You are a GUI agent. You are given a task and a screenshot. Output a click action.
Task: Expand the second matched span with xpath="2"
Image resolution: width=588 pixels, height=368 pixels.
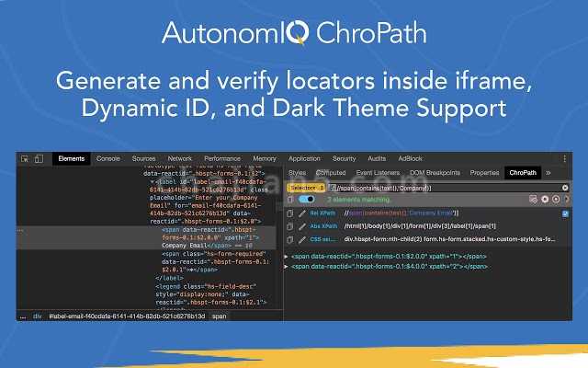point(286,267)
